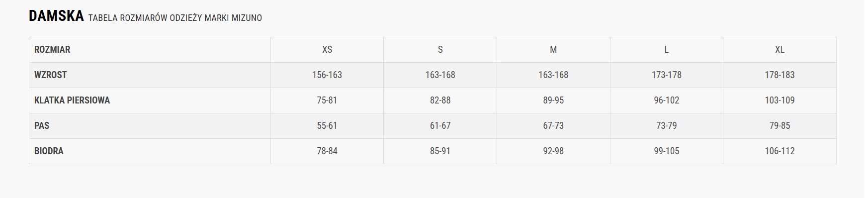The width and height of the screenshot is (868, 198).
Task: Click the 178-183 height cell
Action: tap(780, 75)
